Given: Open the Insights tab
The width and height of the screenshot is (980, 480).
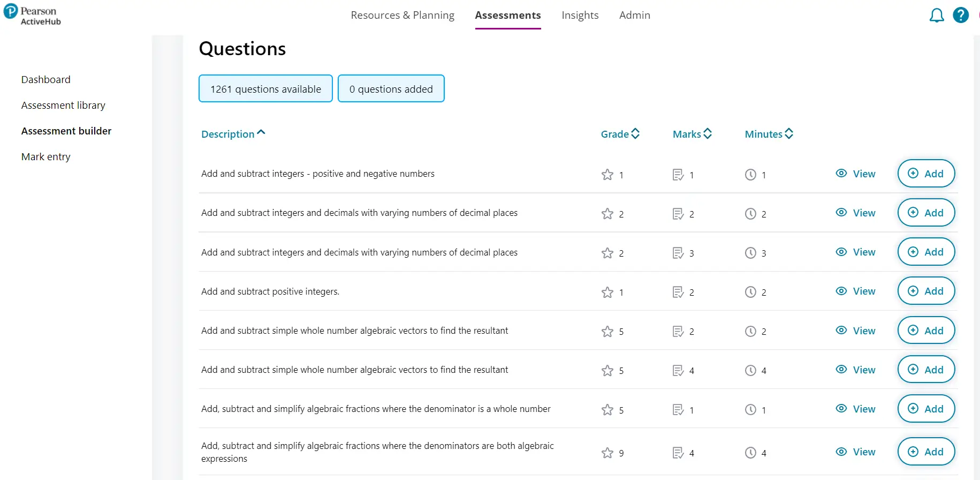Looking at the screenshot, I should coord(580,16).
